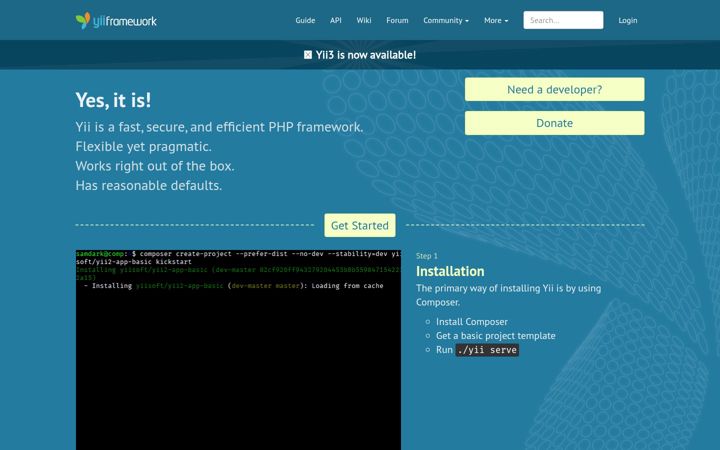Click the icon beside 'Yii3 is now available!'
The width and height of the screenshot is (720, 450).
tap(308, 55)
